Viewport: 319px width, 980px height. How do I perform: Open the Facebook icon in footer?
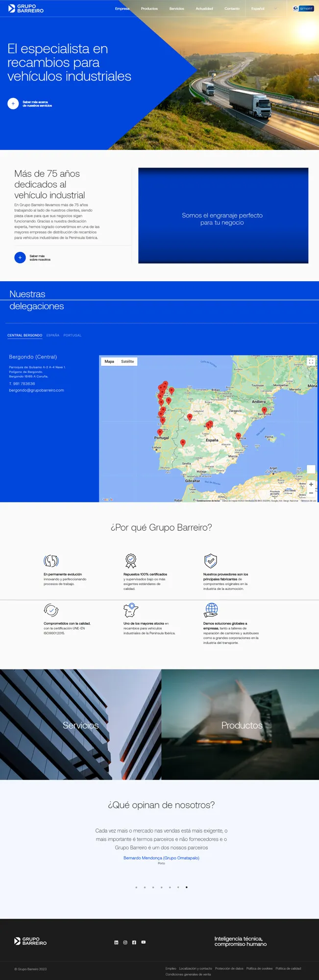click(134, 942)
